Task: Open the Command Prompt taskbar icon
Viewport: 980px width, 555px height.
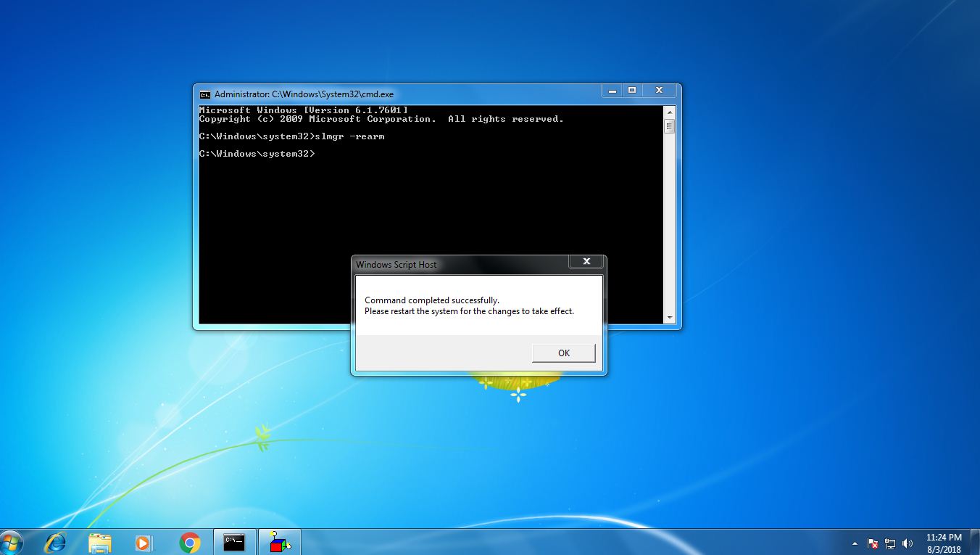Action: (233, 541)
